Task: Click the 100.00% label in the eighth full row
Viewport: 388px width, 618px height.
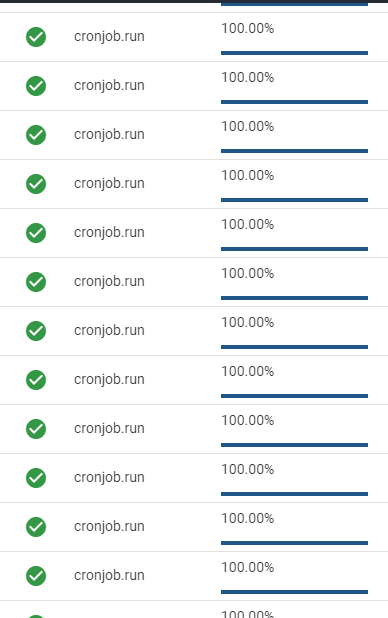Action: pyautogui.click(x=248, y=371)
